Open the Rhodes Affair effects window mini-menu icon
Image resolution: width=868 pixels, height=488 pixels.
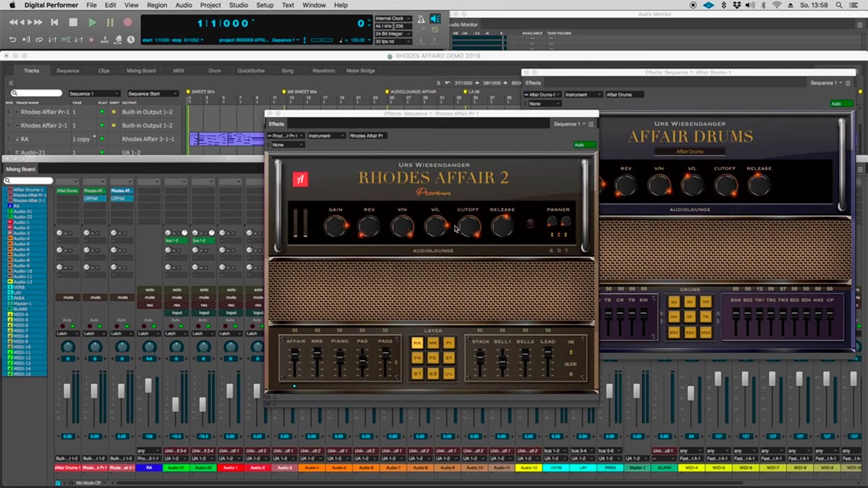tap(591, 124)
